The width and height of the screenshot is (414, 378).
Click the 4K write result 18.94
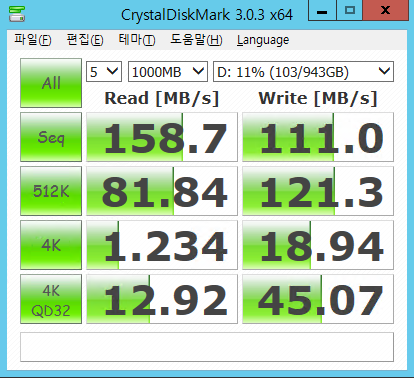coord(318,245)
